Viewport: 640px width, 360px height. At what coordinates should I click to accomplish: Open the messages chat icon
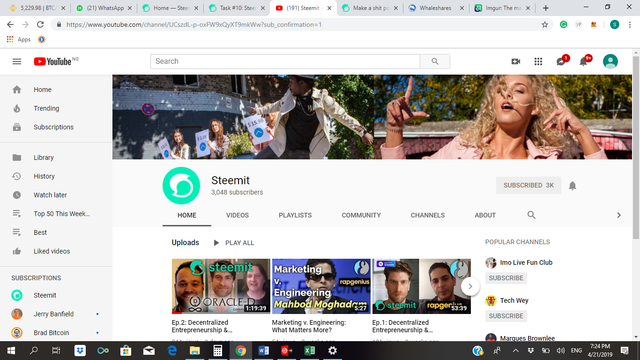561,62
